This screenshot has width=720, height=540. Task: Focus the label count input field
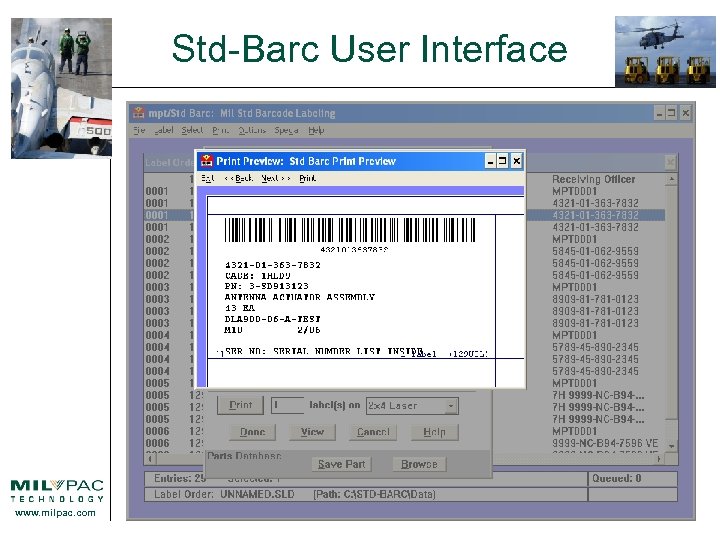(287, 405)
